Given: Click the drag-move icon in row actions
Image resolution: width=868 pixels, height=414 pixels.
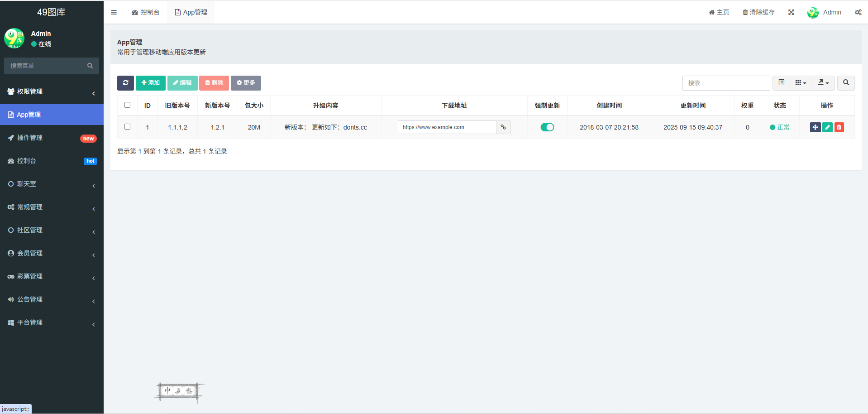Looking at the screenshot, I should [x=815, y=127].
